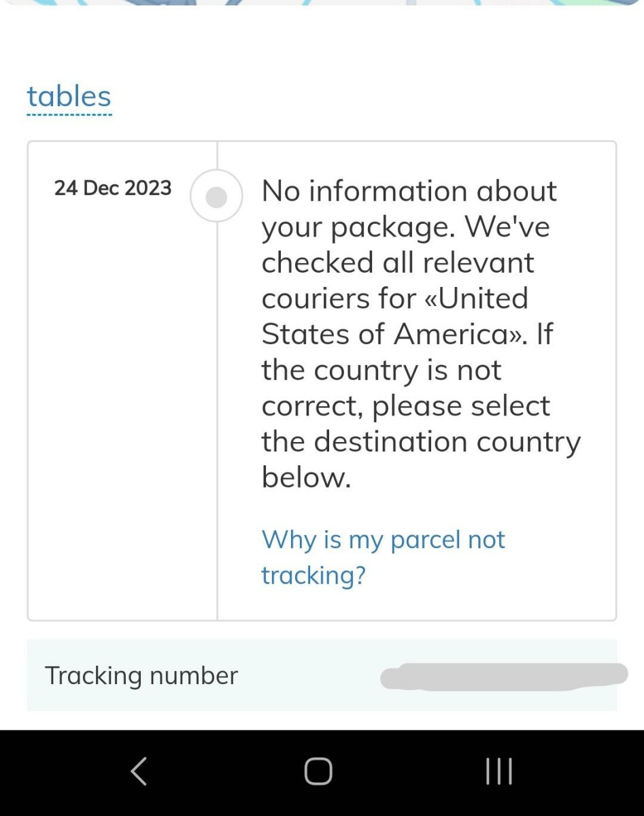Screen dimensions: 644x816
Task: Click the 24 Dec 2023 date entry
Action: coord(113,188)
